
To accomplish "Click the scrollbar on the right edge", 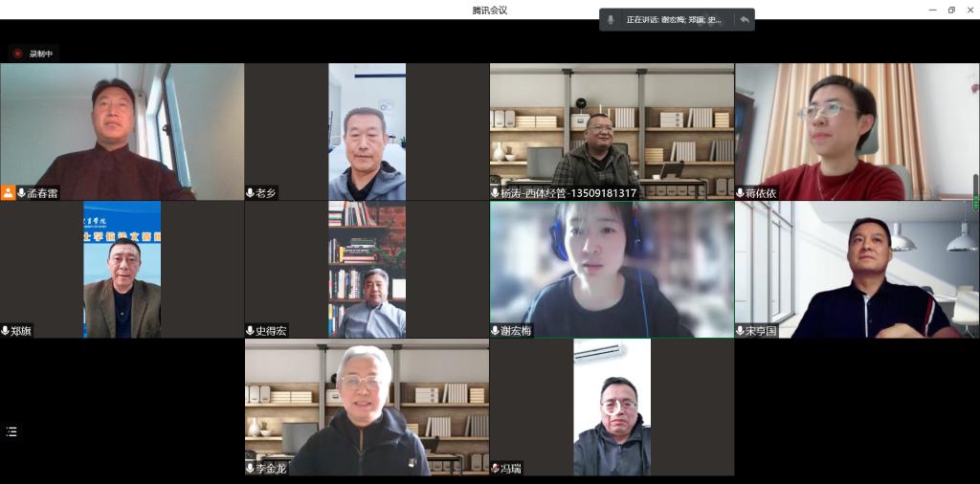I will click(976, 191).
